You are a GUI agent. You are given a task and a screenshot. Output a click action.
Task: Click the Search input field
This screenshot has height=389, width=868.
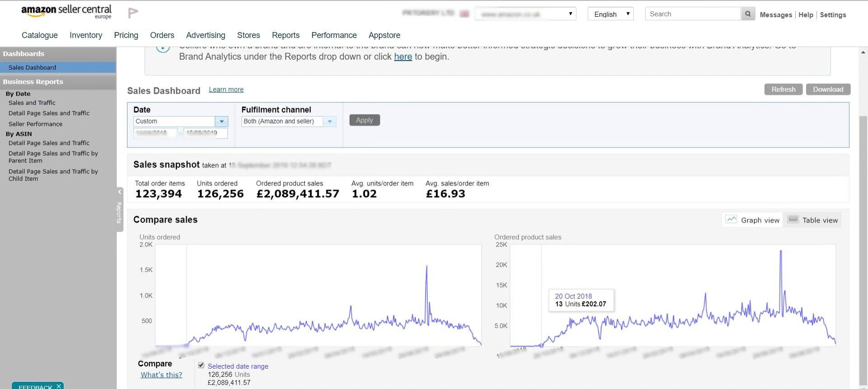click(693, 14)
